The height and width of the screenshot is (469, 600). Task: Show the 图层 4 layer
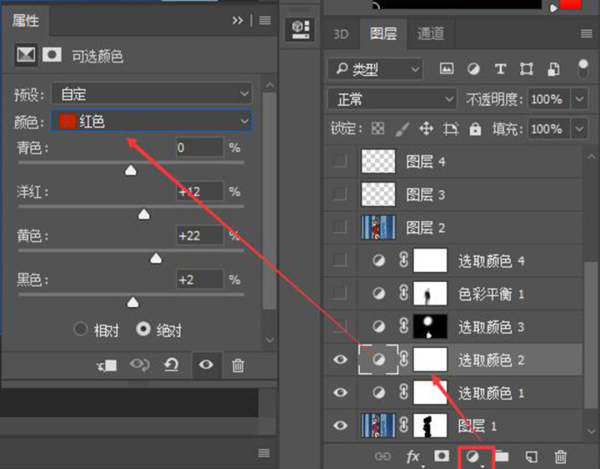(x=340, y=161)
